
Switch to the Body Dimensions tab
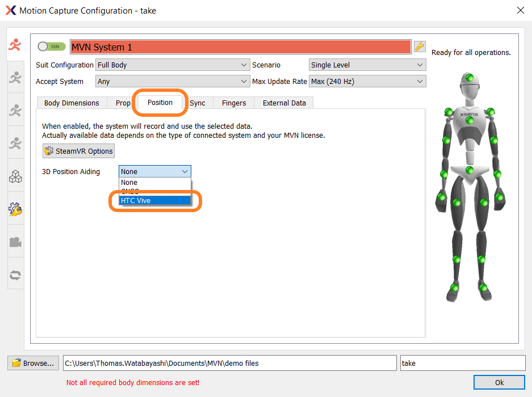[71, 103]
